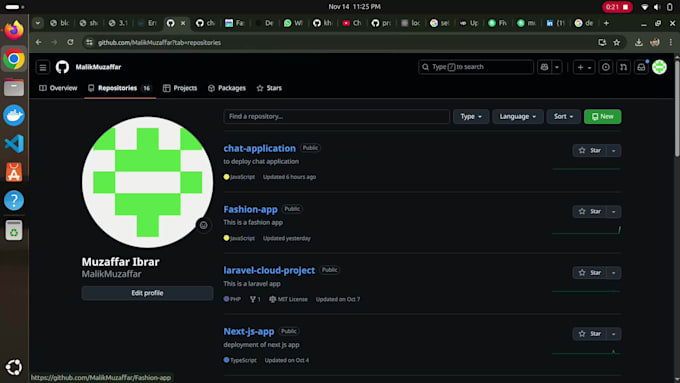Open Chrome's three-dot menu
This screenshot has width=680, height=383.
pyautogui.click(x=671, y=43)
